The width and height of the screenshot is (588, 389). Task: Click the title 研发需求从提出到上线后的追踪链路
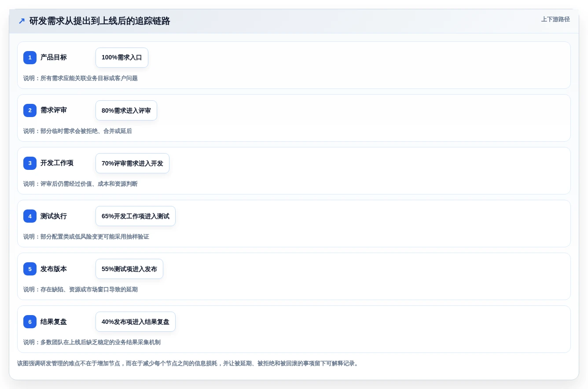coord(100,21)
